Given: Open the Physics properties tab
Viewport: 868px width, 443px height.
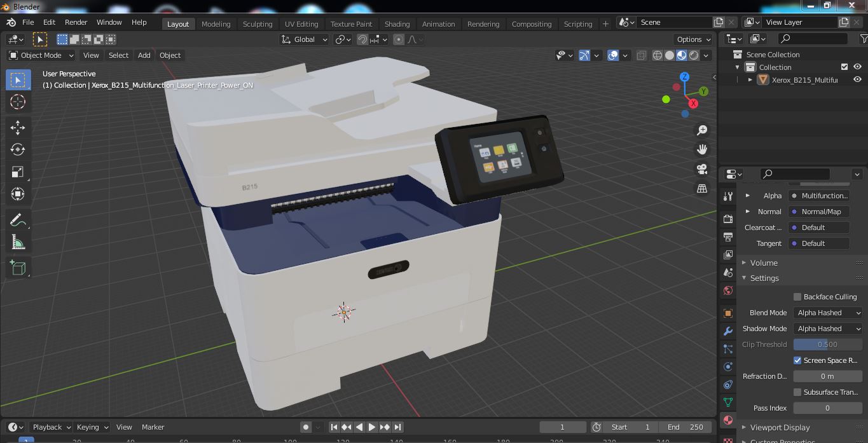Looking at the screenshot, I should tap(728, 367).
